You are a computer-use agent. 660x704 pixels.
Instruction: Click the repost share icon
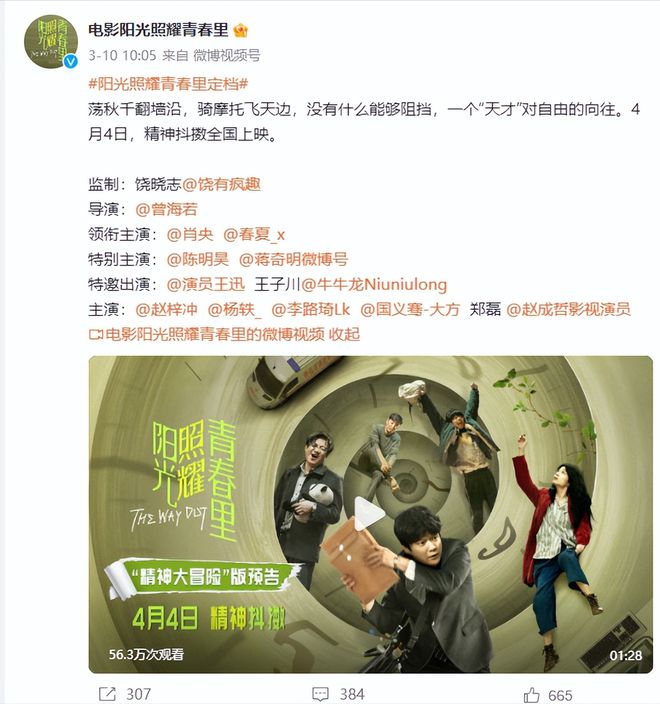107,694
